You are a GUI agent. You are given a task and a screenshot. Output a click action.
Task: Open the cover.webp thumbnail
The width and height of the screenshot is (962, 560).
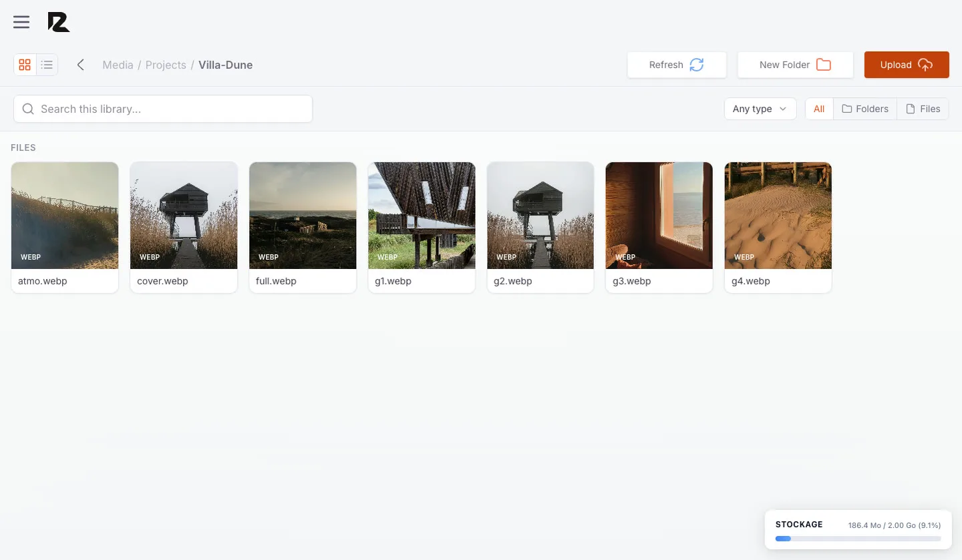[184, 216]
